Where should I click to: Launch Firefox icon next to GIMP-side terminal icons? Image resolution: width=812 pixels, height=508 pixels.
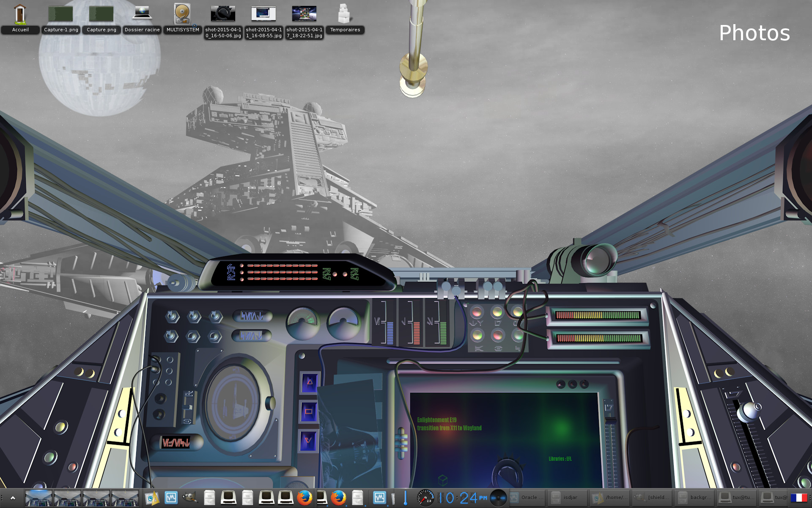pos(304,498)
